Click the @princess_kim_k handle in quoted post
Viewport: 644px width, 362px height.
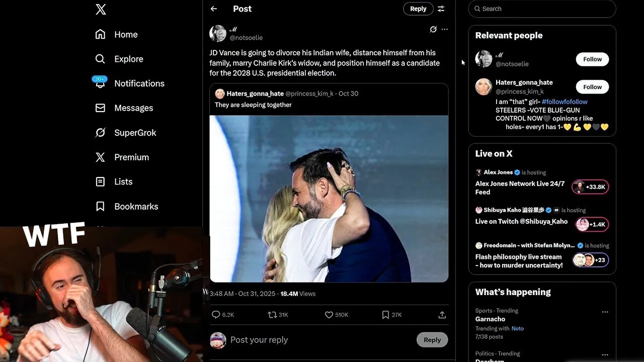click(310, 94)
